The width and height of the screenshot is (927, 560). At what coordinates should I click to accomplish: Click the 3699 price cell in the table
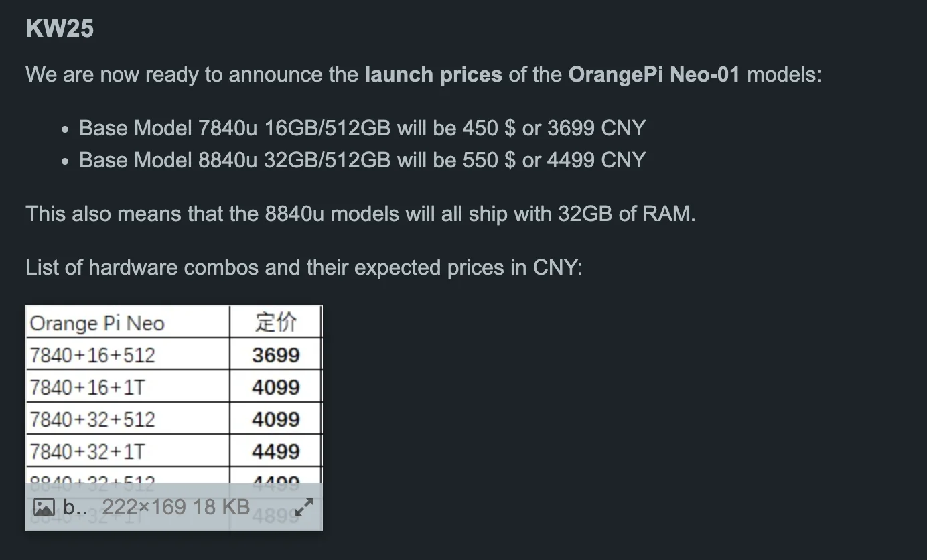(x=276, y=354)
